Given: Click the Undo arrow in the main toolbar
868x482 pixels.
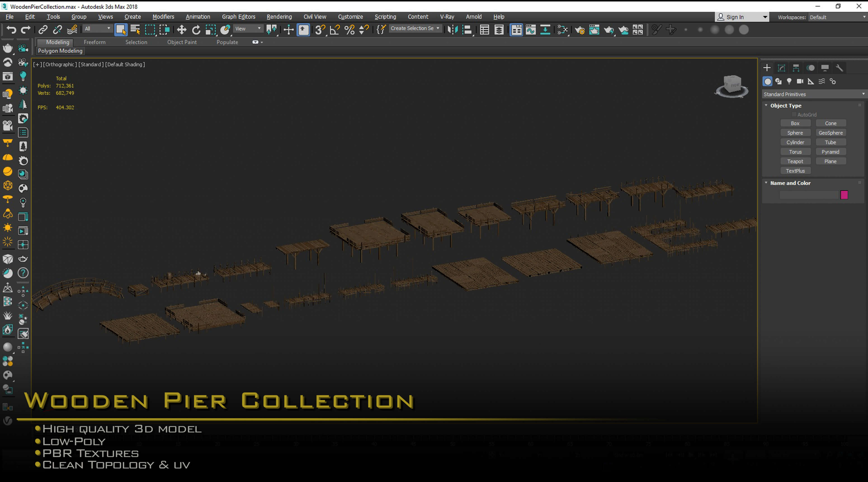Looking at the screenshot, I should pos(12,30).
